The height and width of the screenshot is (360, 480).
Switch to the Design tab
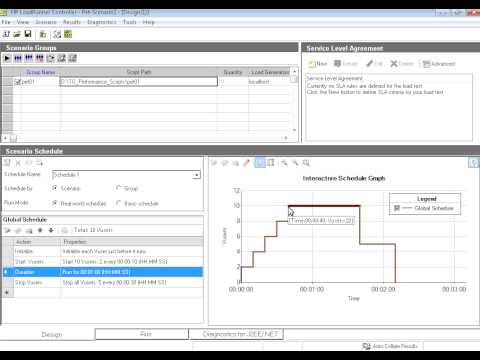(52, 334)
